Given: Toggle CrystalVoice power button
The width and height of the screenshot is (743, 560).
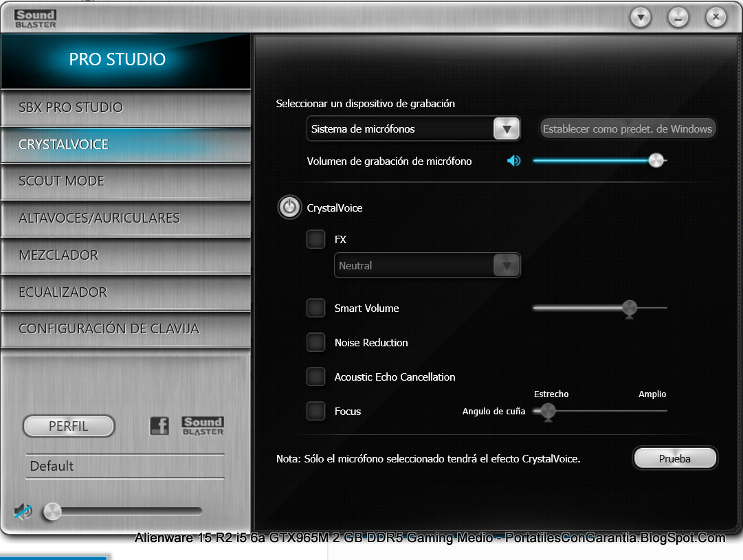Looking at the screenshot, I should [x=289, y=208].
